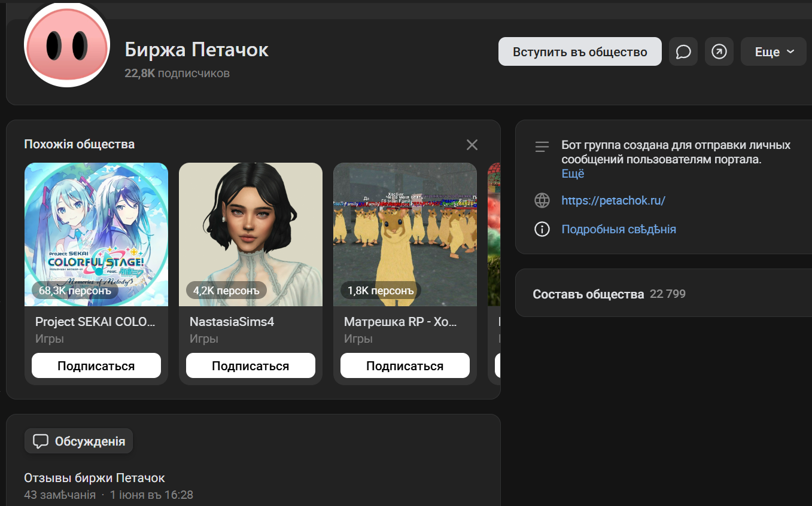Click the Биржа Петачок group title
The width and height of the screenshot is (812, 506).
196,50
